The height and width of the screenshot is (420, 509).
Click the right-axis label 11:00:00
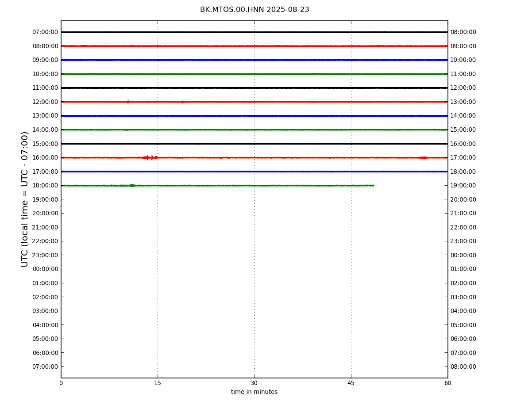pyautogui.click(x=463, y=74)
